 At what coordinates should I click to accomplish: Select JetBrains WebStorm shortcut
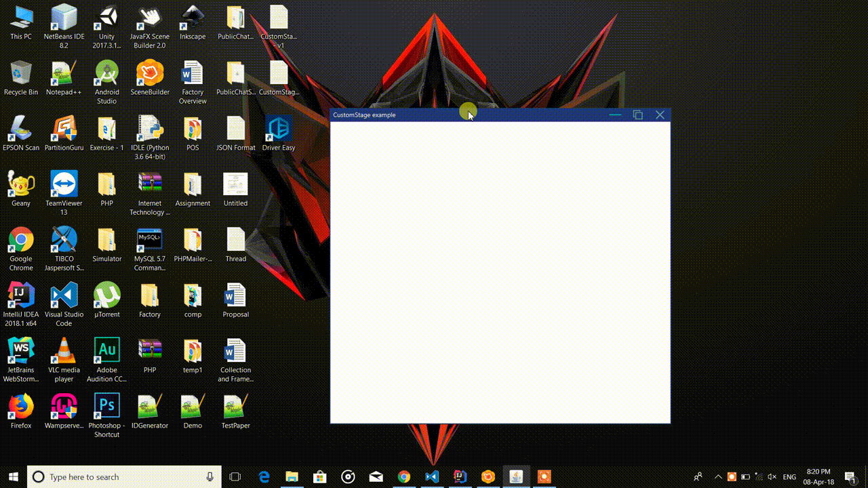point(21,359)
